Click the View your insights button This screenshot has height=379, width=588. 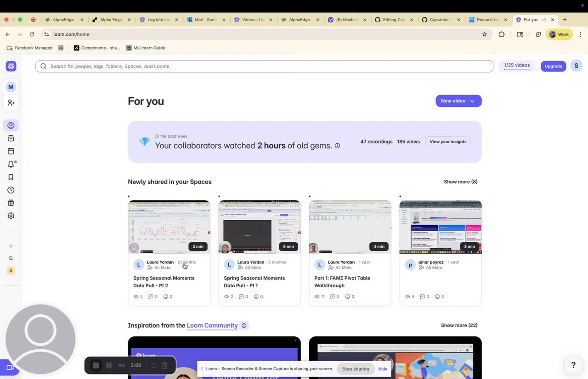coord(448,142)
